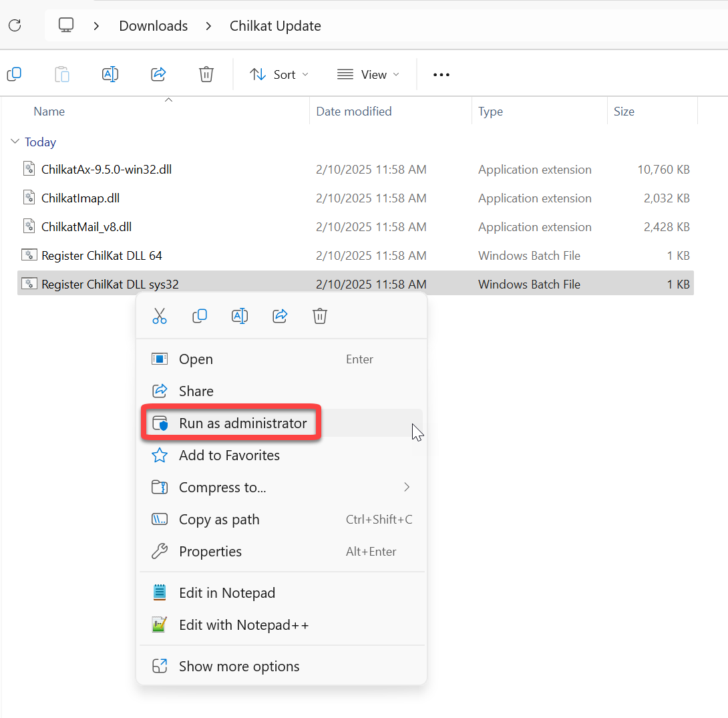Viewport: 728px width, 718px height.
Task: Click the Rename icon in context menu
Action: tap(240, 316)
